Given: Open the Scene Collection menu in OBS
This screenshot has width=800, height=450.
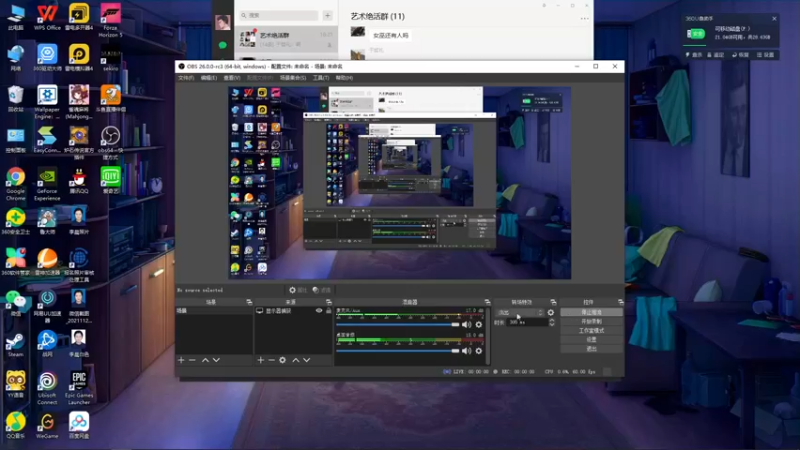Looking at the screenshot, I should coord(293,78).
